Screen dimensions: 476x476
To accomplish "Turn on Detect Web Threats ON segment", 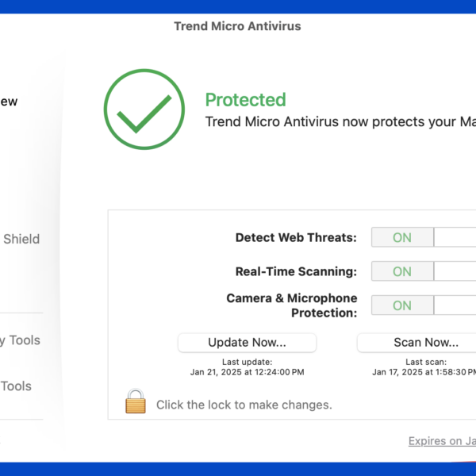I will [402, 237].
